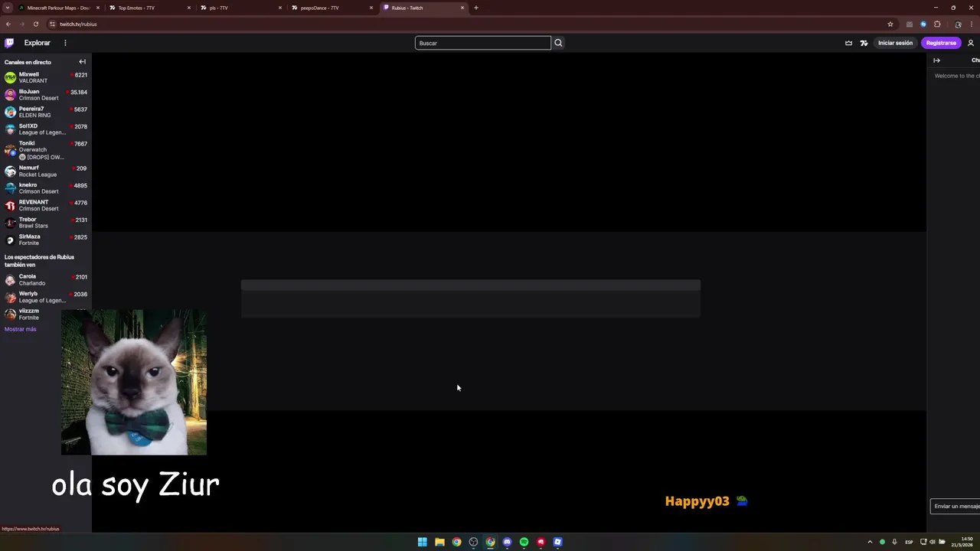Viewport: 980px width, 551px height.
Task: Open the volume tray icon
Action: tap(933, 542)
